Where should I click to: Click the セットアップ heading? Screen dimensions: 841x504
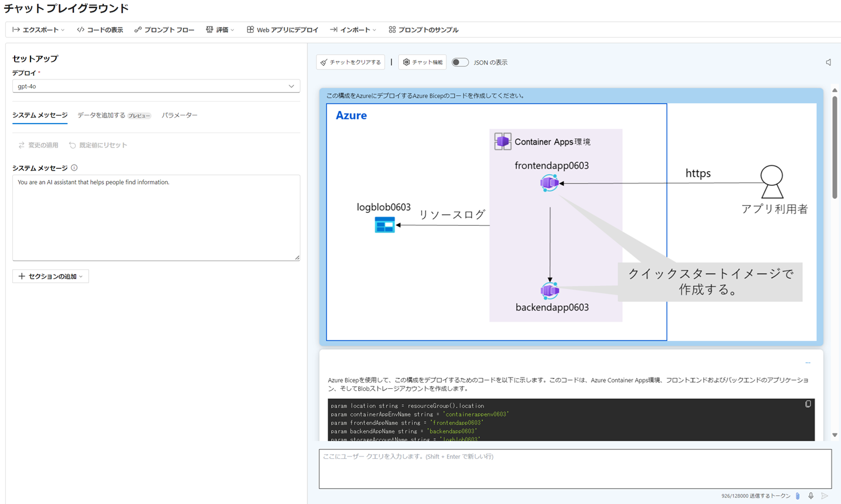(x=35, y=59)
